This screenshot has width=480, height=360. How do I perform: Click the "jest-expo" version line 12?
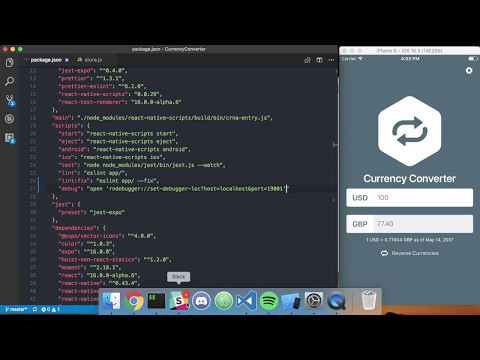(93, 71)
